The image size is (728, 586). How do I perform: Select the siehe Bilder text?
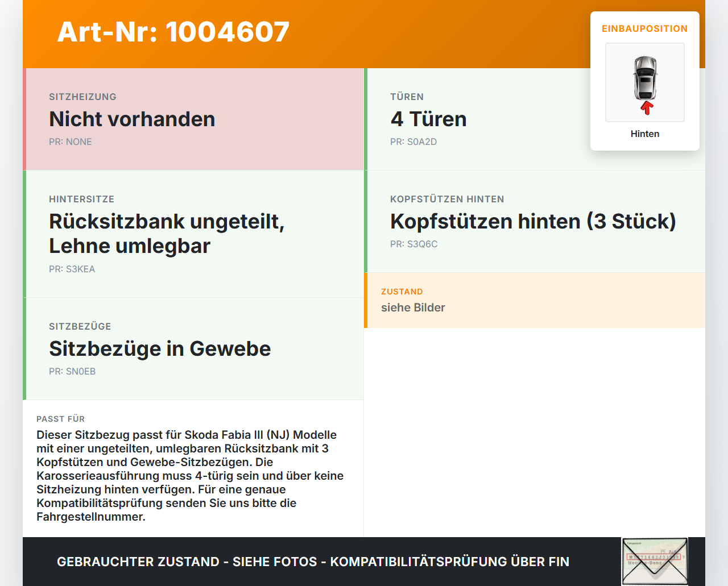coord(413,307)
